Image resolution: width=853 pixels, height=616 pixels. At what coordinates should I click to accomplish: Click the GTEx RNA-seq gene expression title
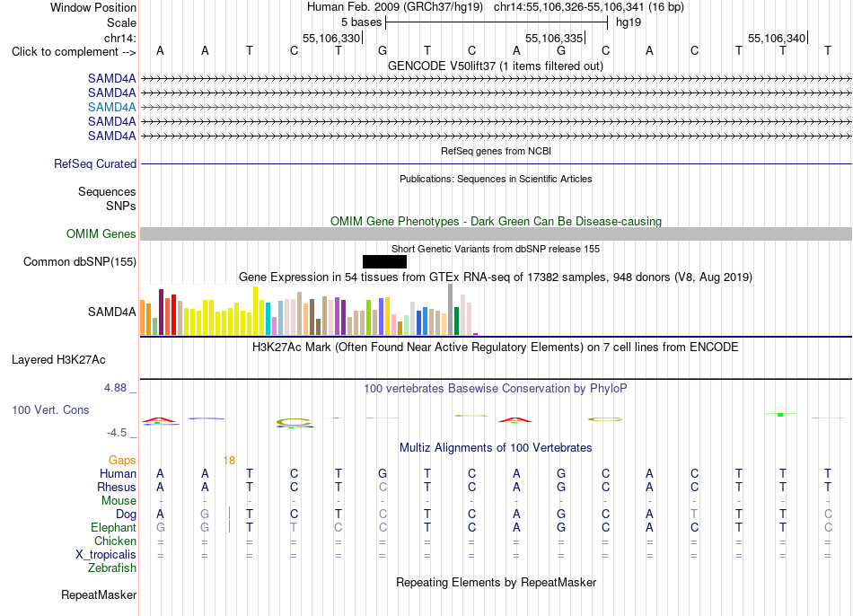(496, 277)
